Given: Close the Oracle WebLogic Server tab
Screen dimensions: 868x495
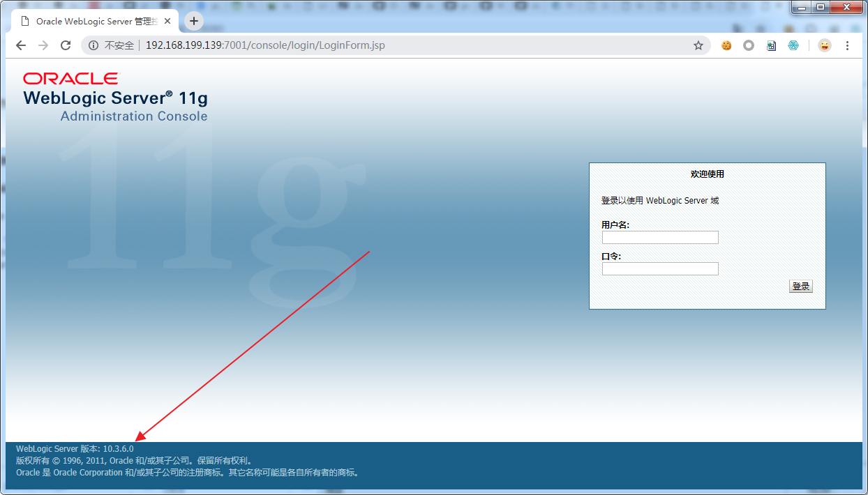Looking at the screenshot, I should tap(167, 21).
